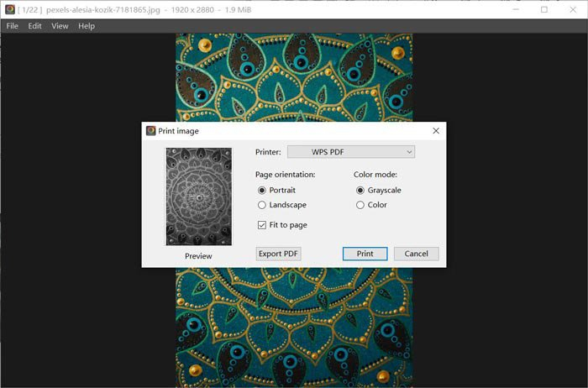Screen dimensions: 588x388
Task: Open the View menu
Action: tap(60, 26)
